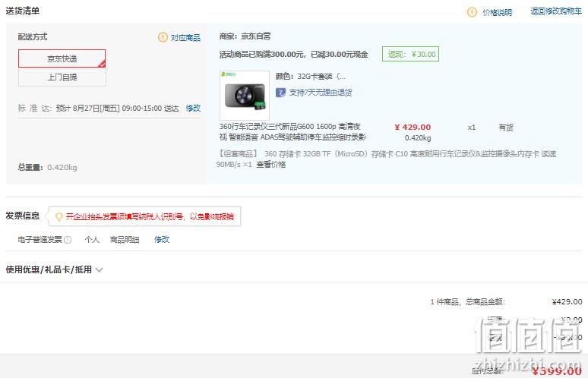Click the 商品明细 invoice content text
588x378 pixels.
(x=125, y=240)
